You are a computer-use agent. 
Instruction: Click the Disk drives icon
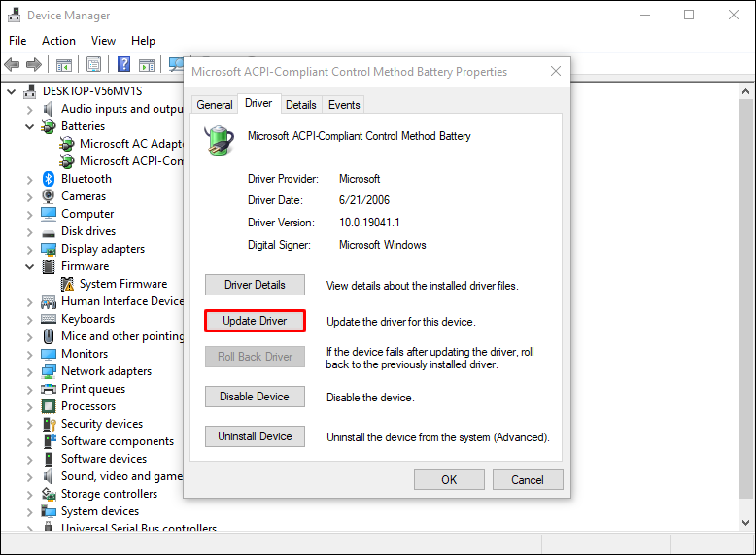click(x=49, y=233)
